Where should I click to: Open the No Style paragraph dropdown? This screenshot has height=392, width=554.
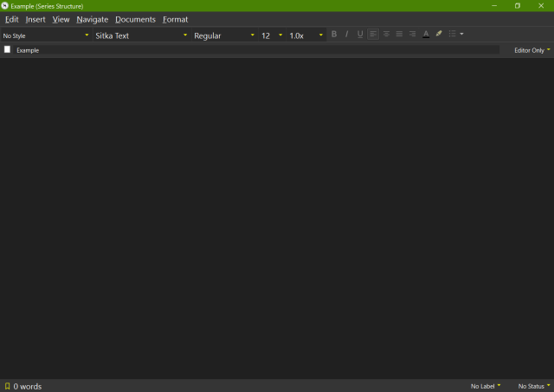tap(46, 35)
